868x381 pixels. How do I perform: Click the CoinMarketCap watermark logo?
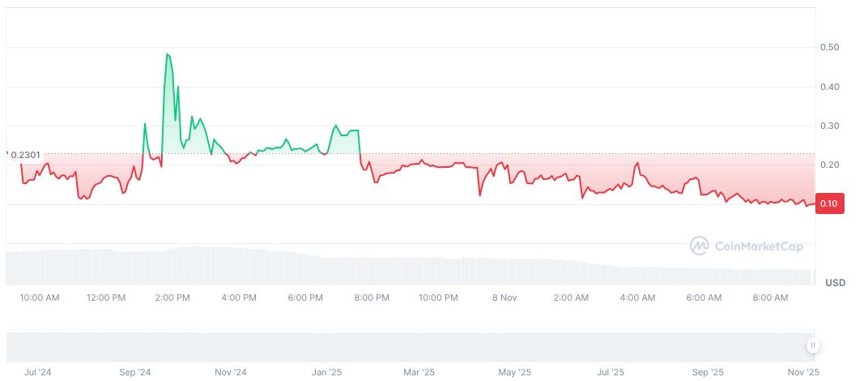coord(746,246)
